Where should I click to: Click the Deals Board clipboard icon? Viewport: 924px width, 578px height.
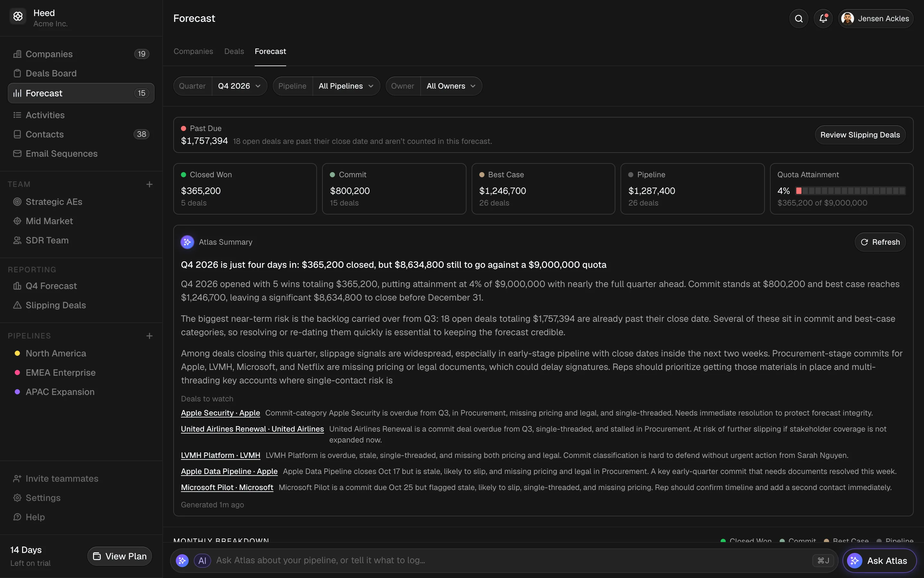tap(17, 73)
